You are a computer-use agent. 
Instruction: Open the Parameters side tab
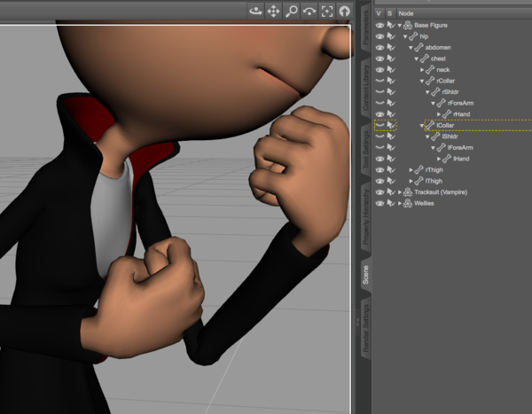365,27
